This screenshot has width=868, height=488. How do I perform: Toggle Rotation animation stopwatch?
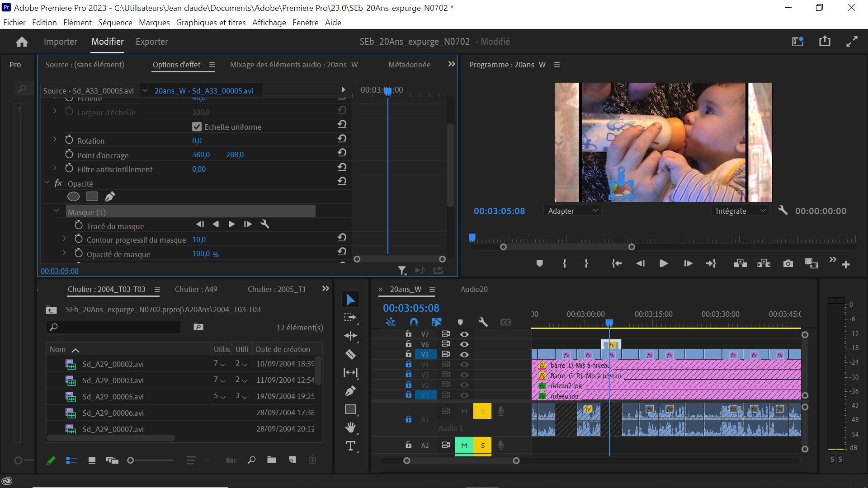point(69,140)
